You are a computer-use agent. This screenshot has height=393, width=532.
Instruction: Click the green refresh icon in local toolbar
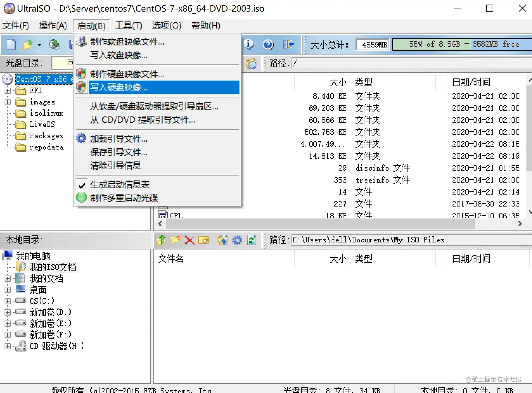252,240
